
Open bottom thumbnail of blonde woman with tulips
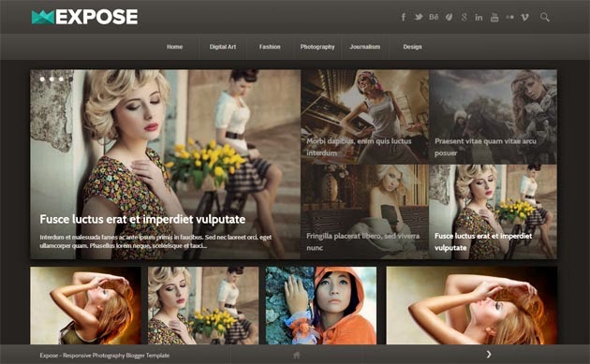(x=203, y=305)
